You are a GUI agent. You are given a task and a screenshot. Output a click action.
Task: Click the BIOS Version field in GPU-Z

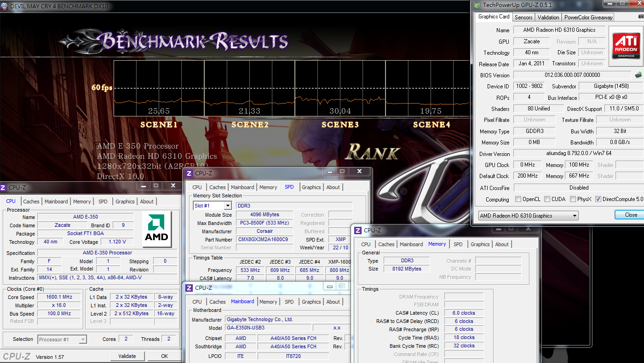point(572,75)
